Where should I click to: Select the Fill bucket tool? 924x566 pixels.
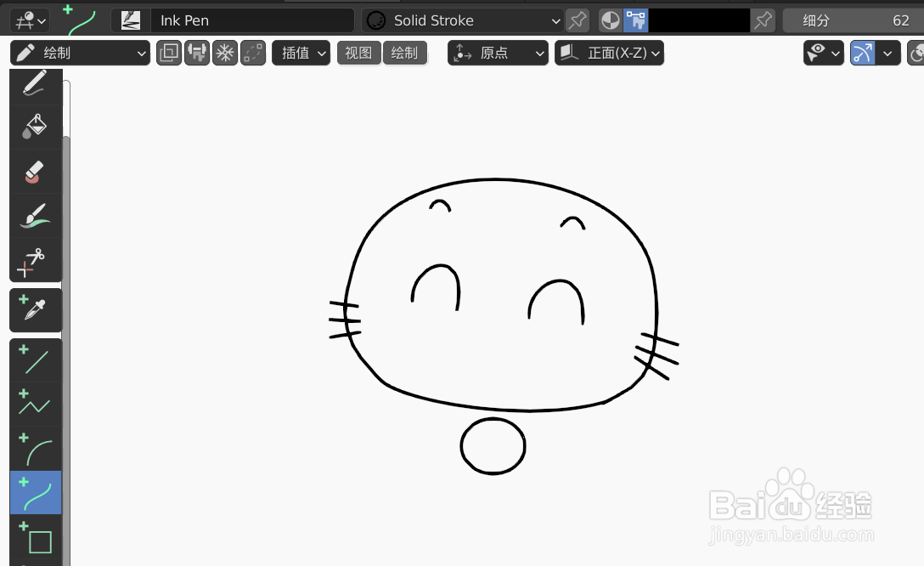[36, 127]
